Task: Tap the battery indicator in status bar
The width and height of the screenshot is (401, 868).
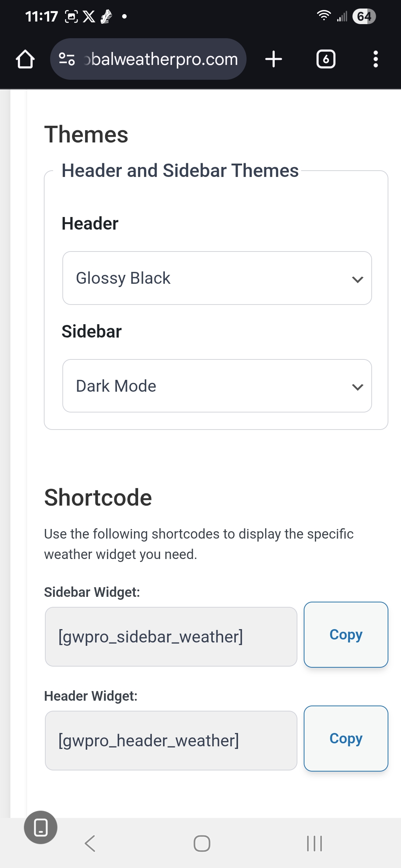Action: point(364,16)
